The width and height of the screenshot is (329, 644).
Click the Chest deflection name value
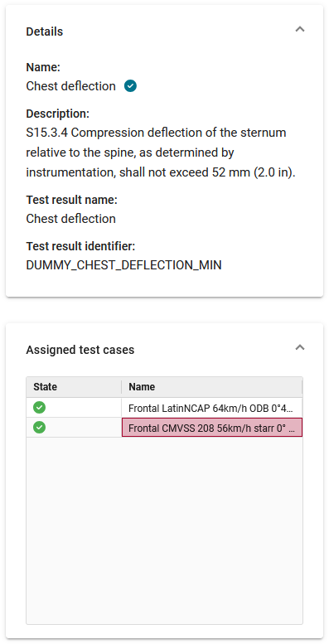pyautogui.click(x=70, y=86)
